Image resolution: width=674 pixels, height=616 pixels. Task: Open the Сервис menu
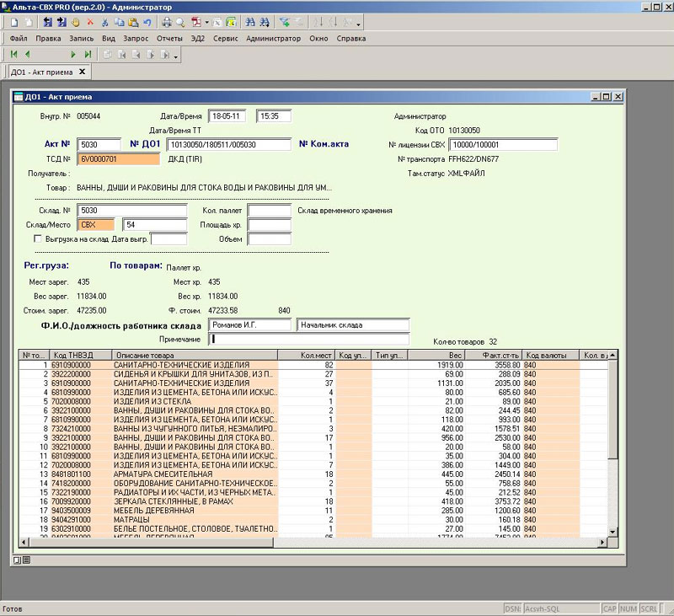tap(225, 38)
